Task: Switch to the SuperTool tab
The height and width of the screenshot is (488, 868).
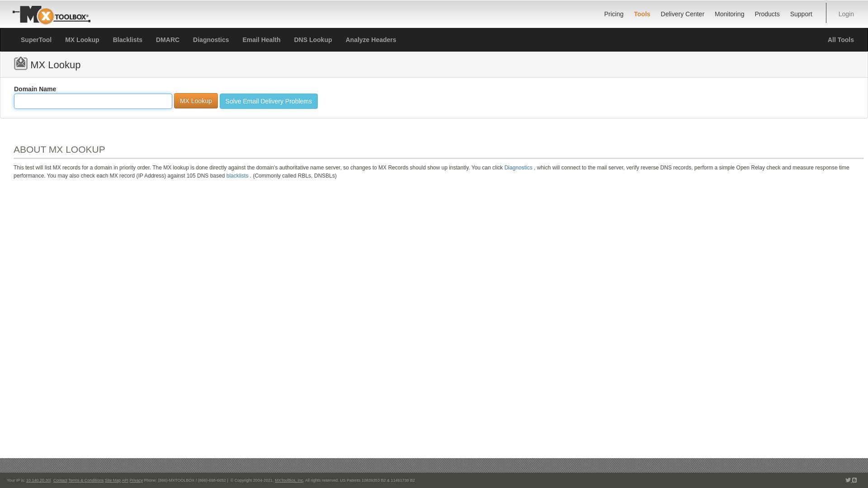Action: [x=36, y=40]
